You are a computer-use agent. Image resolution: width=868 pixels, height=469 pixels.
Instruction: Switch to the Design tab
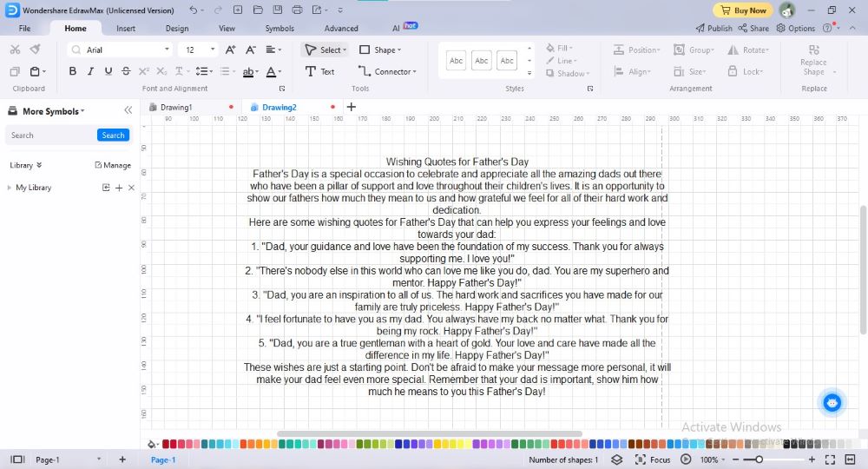[177, 29]
